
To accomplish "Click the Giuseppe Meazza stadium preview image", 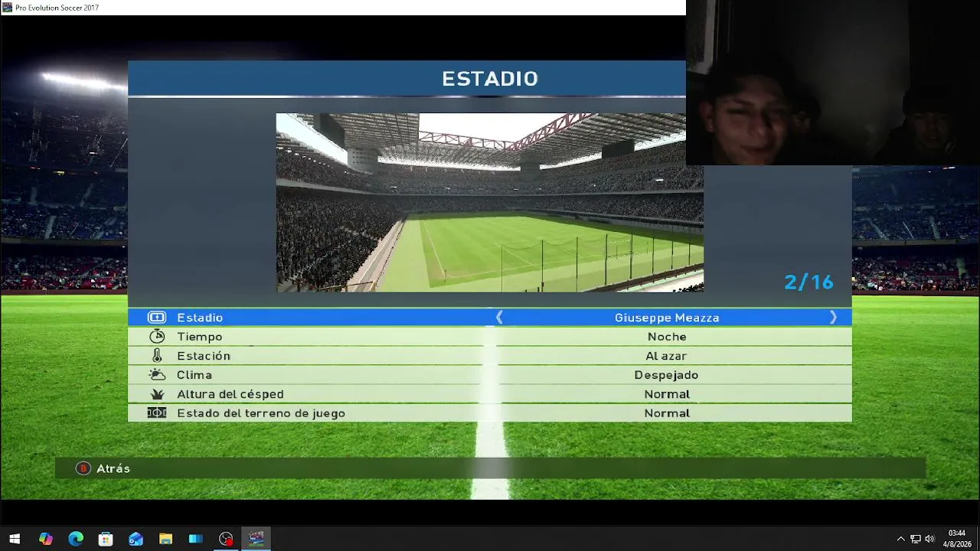I will [x=490, y=203].
